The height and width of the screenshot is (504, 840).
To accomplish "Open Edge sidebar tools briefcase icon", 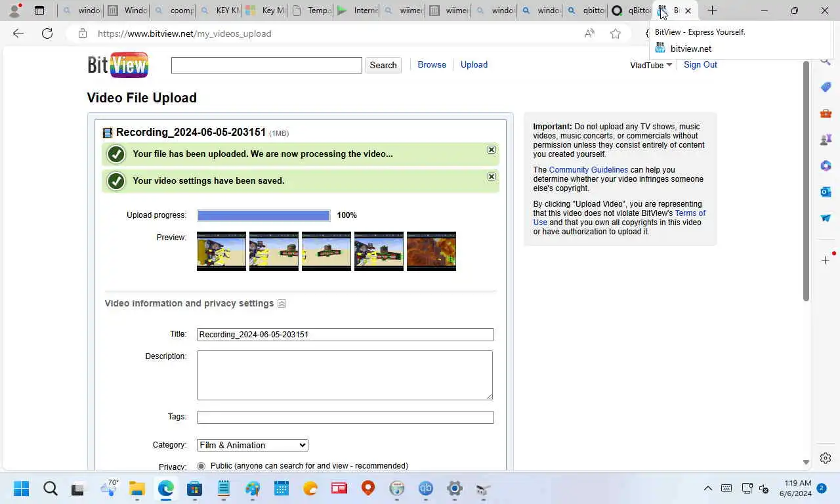I will [x=826, y=114].
